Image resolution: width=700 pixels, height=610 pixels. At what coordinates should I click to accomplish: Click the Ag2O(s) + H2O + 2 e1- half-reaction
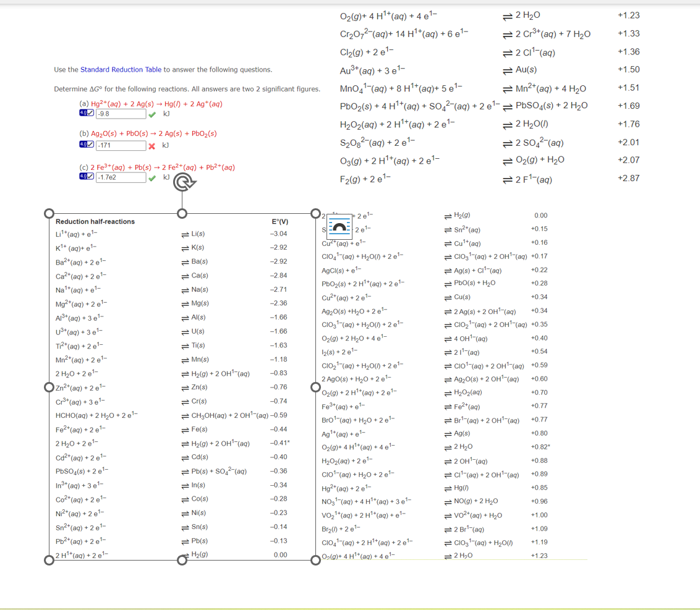coord(354,311)
